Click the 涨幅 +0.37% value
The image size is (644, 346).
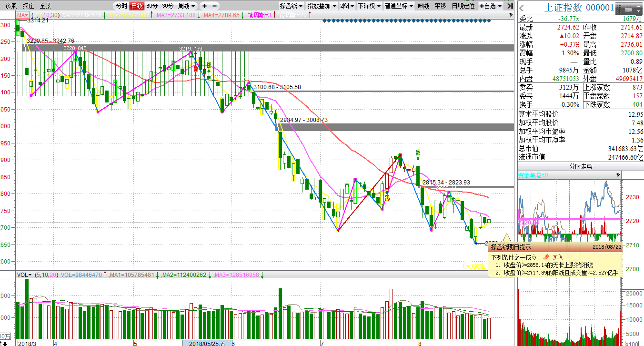569,44
